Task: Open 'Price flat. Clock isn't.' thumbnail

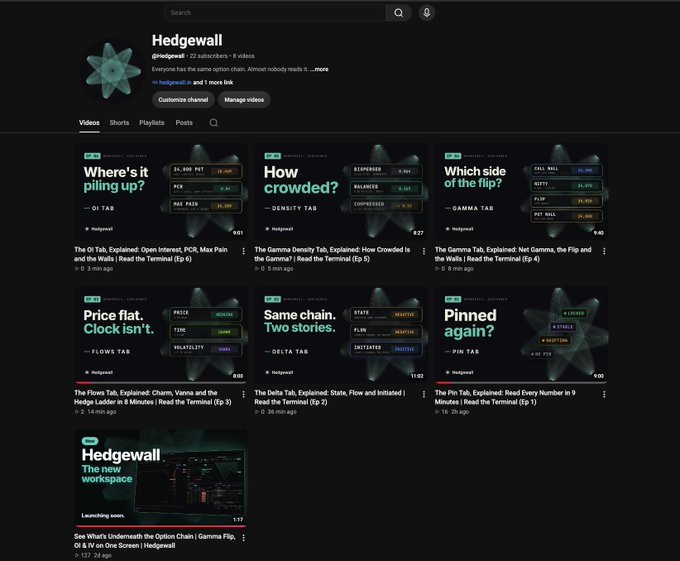Action: point(161,334)
